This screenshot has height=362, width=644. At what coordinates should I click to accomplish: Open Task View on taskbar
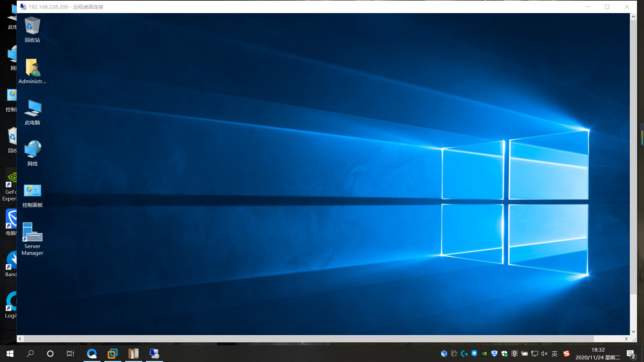70,354
